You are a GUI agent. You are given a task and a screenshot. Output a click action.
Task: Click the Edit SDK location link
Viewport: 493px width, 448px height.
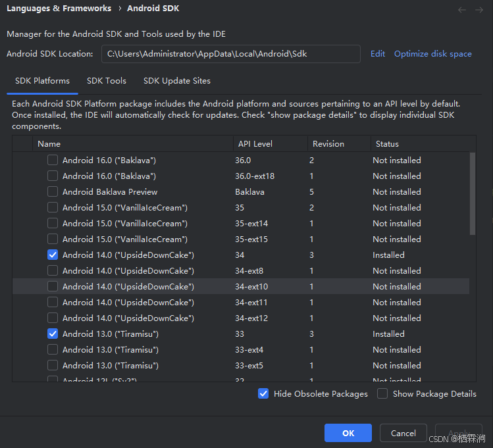(378, 54)
